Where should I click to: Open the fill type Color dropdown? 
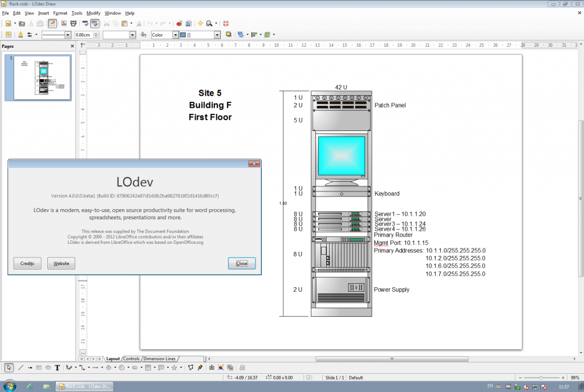pos(177,35)
